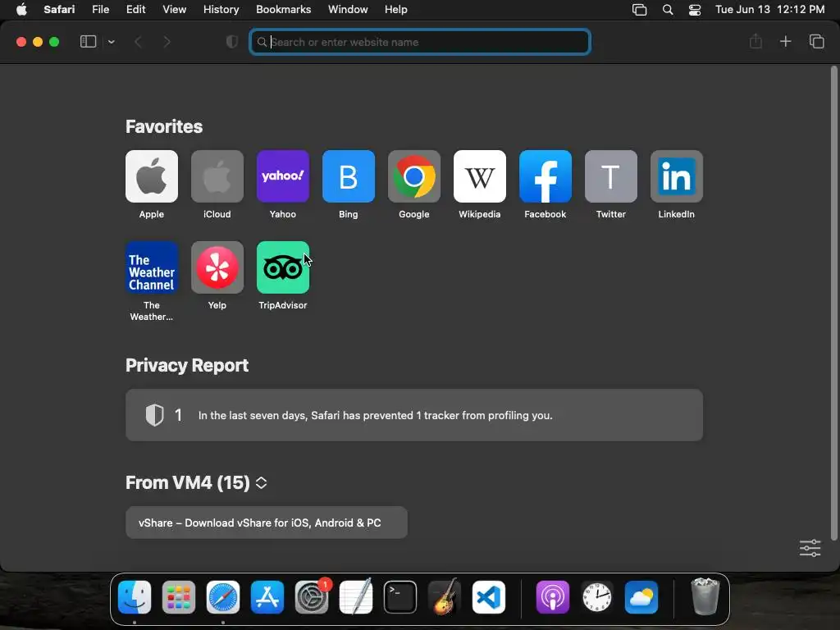Show the tab overview

[816, 41]
